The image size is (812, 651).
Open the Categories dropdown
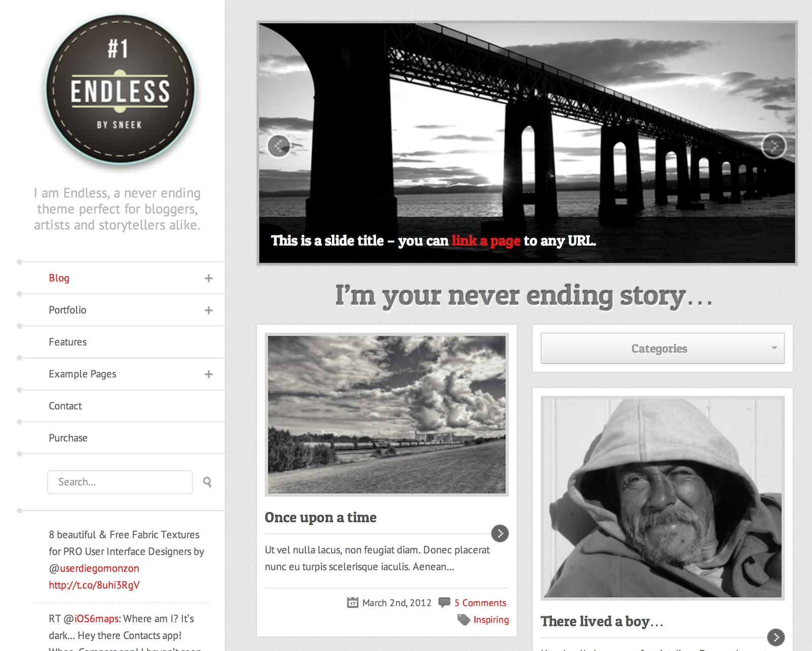tap(662, 349)
